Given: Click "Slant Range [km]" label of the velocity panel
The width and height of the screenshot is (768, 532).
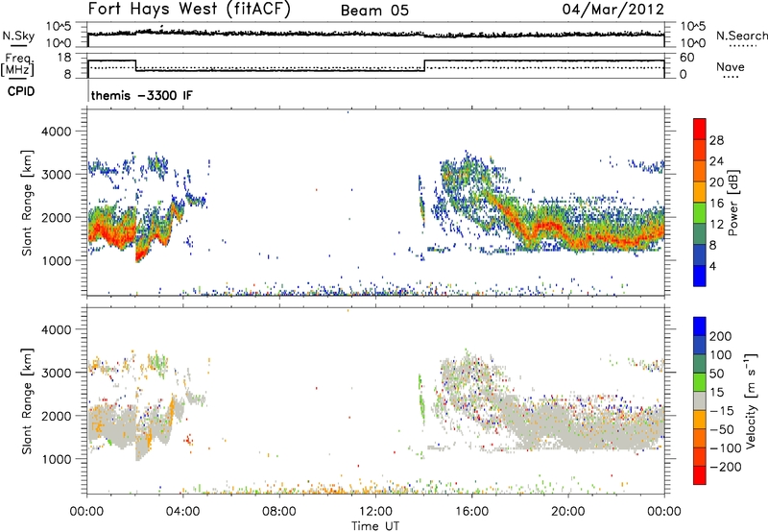Looking at the screenshot, I should (27, 400).
